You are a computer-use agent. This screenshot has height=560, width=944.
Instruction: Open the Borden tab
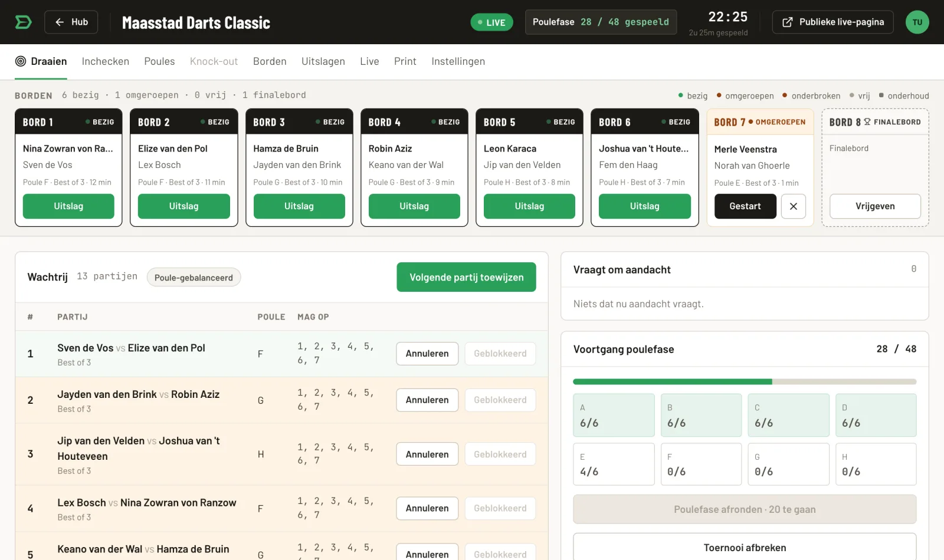pyautogui.click(x=270, y=61)
